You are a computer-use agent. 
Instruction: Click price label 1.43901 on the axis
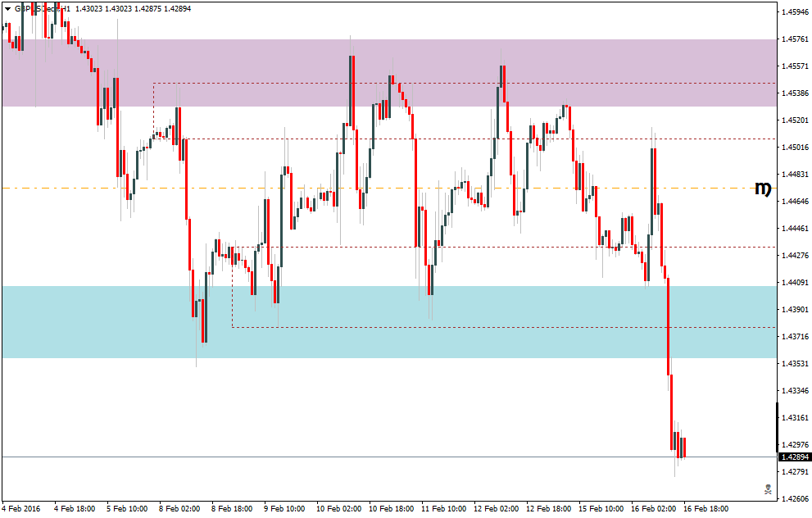tap(795, 309)
